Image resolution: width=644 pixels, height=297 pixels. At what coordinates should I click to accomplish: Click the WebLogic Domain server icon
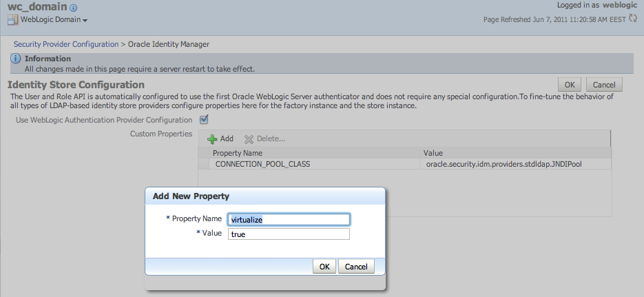point(13,20)
